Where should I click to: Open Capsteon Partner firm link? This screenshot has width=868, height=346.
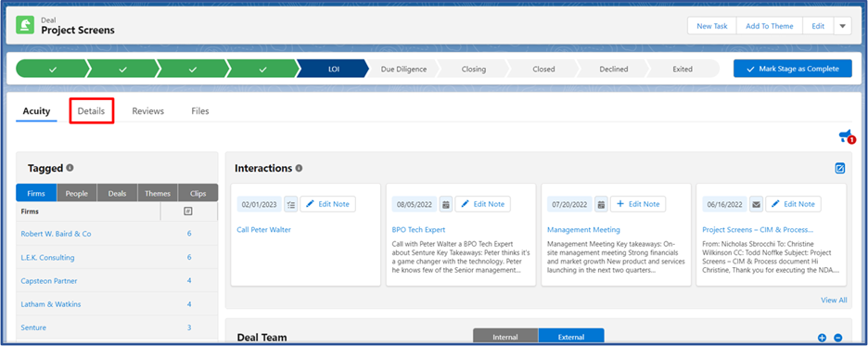tap(49, 281)
